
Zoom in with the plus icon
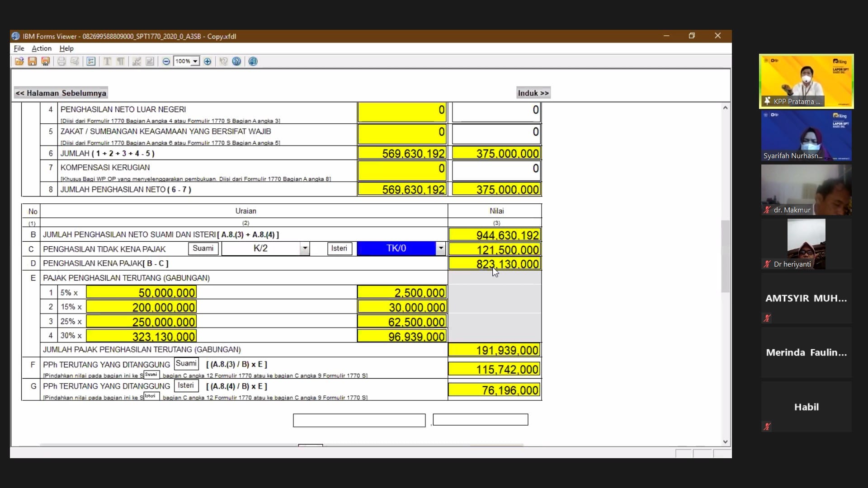[x=208, y=61]
